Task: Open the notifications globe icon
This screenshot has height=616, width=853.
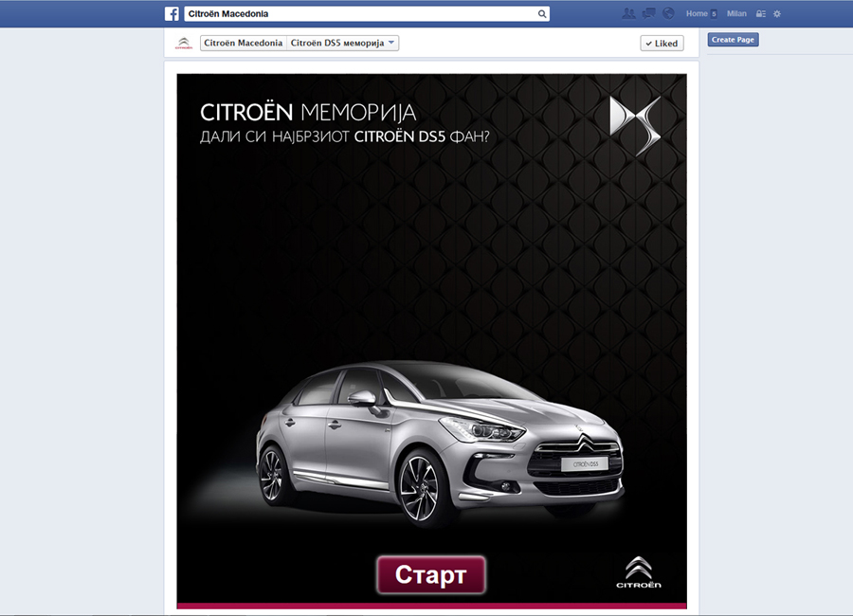Action: click(x=668, y=12)
